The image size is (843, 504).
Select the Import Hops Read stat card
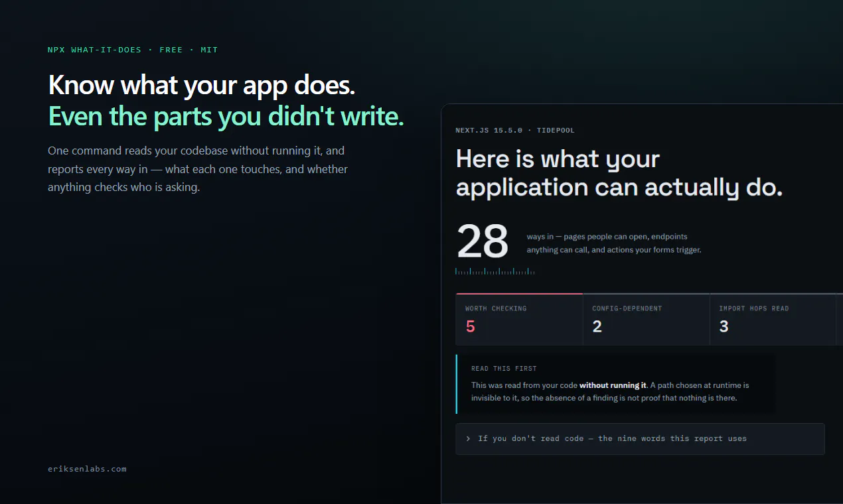coord(773,320)
